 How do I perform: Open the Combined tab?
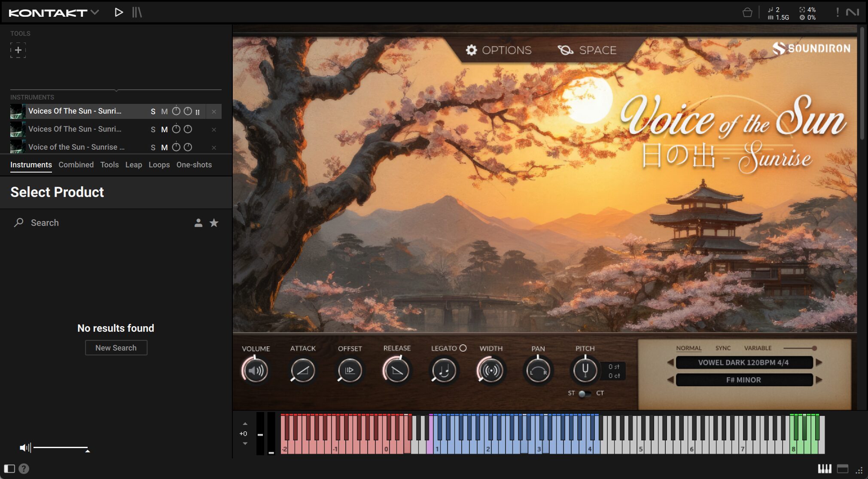tap(76, 165)
